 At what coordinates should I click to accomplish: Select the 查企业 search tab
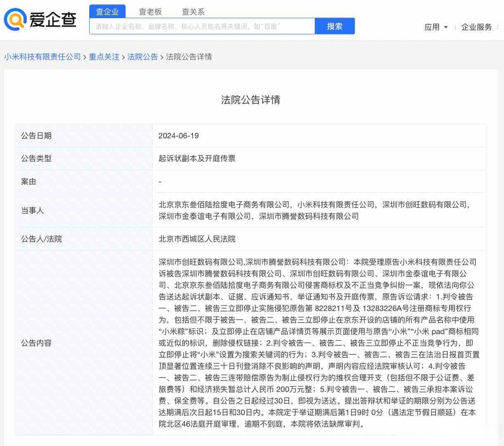107,11
